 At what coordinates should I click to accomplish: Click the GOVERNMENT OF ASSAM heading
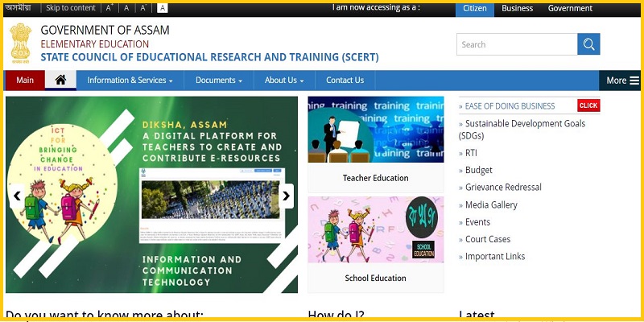coord(105,30)
